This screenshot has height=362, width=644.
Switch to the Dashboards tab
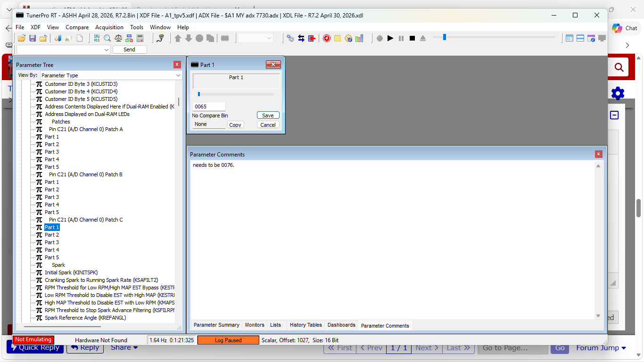click(x=341, y=325)
